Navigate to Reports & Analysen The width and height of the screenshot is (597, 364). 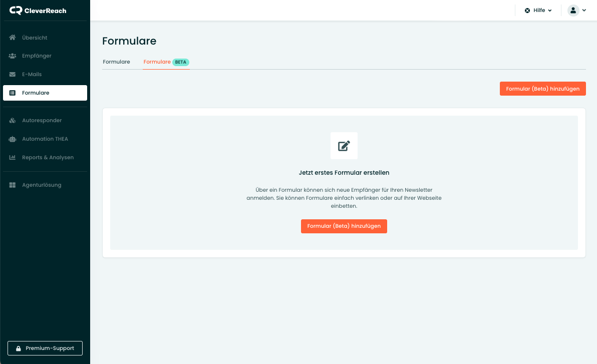pos(48,157)
